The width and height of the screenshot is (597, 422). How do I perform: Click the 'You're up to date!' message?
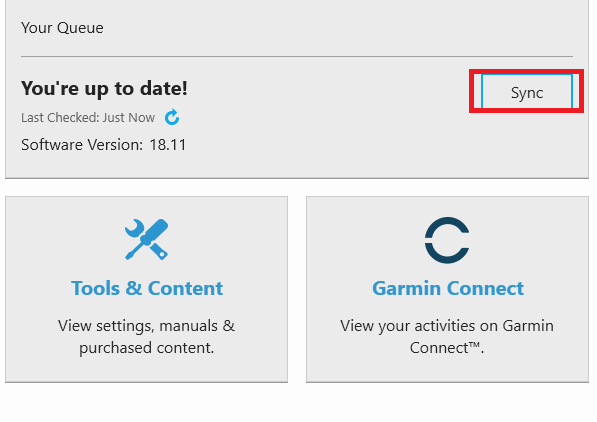104,89
